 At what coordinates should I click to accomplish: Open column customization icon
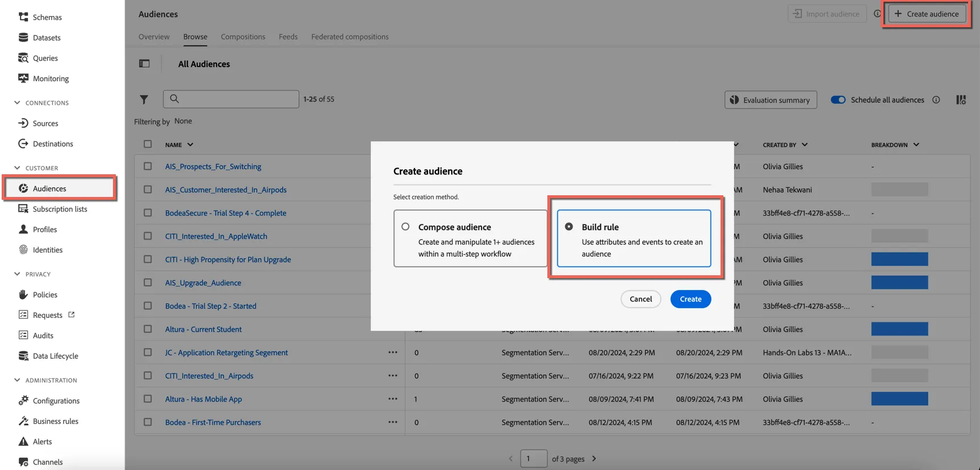pyautogui.click(x=961, y=99)
